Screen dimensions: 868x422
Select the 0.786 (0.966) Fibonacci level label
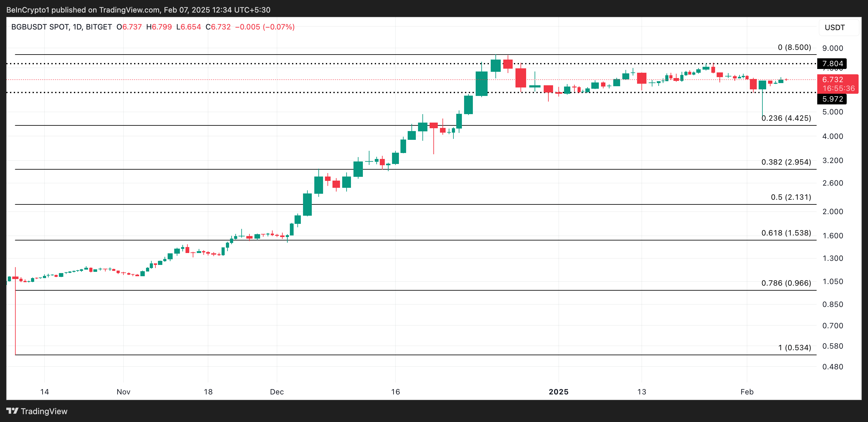(x=786, y=283)
